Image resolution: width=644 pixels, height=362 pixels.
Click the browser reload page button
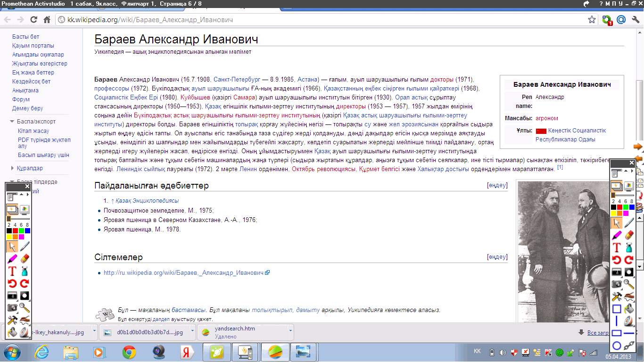tap(33, 20)
